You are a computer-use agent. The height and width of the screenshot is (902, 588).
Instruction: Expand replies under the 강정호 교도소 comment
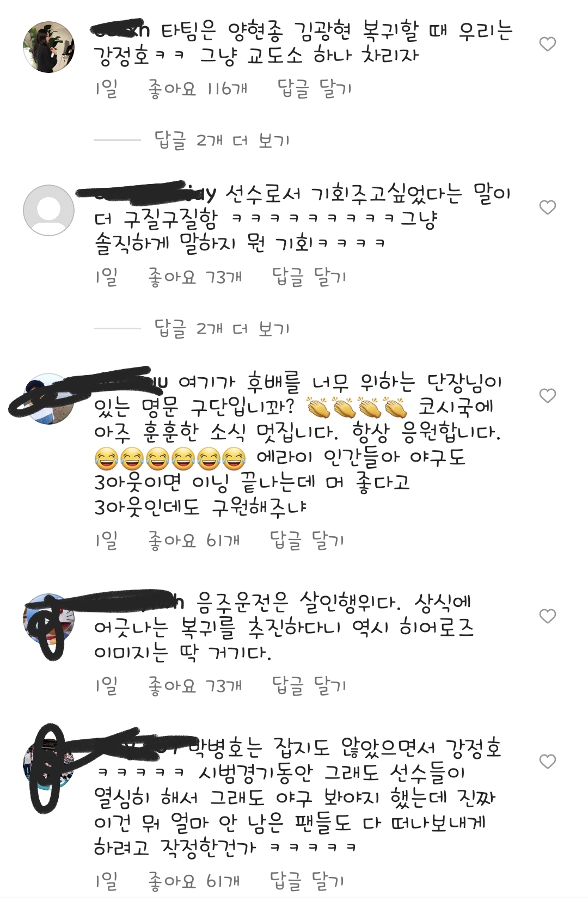(x=222, y=140)
